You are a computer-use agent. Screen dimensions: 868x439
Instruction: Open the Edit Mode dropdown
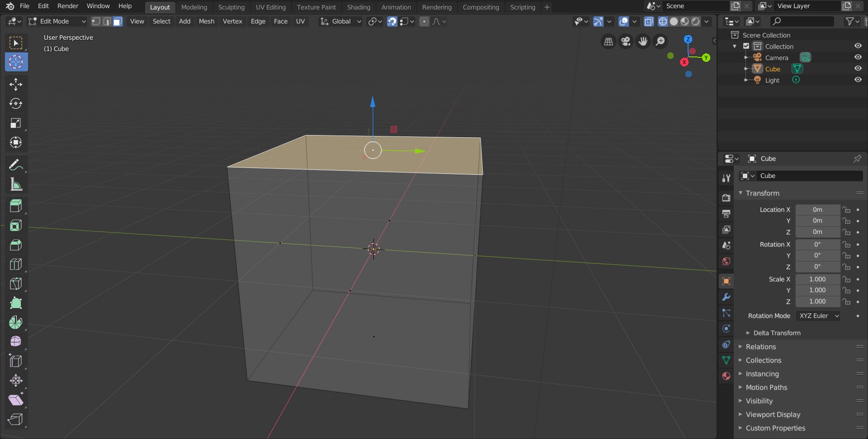coord(57,21)
